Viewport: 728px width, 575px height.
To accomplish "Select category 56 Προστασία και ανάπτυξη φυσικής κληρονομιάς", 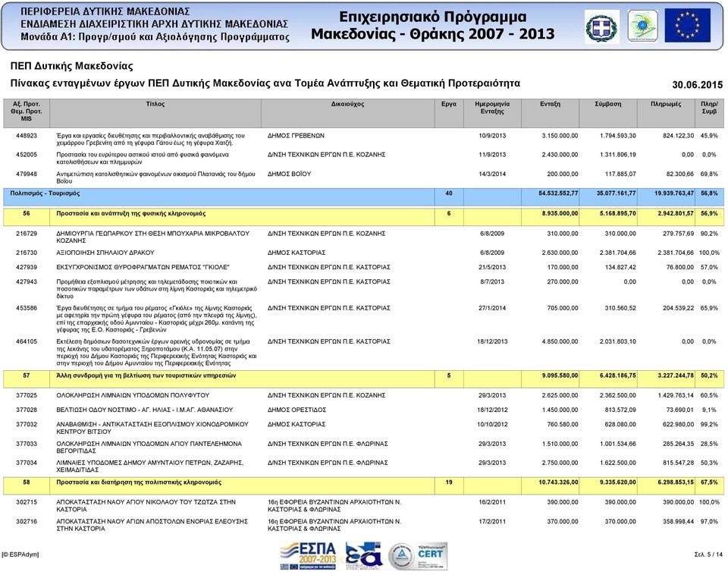I will point(363,217).
